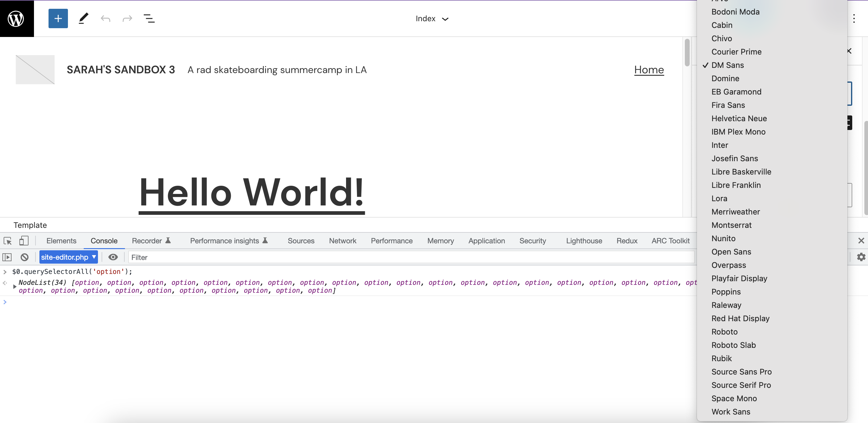Click the Hello World! post title link
Viewport: 868px width, 423px height.
click(x=251, y=192)
